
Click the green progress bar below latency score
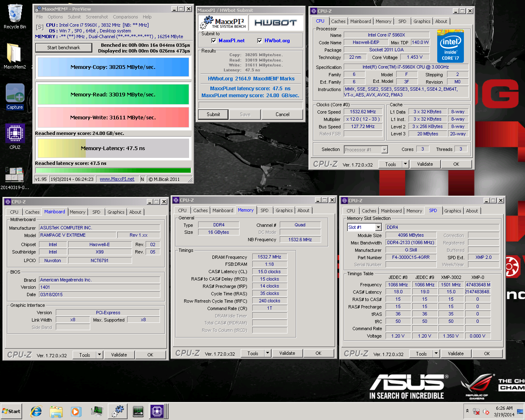[113, 170]
